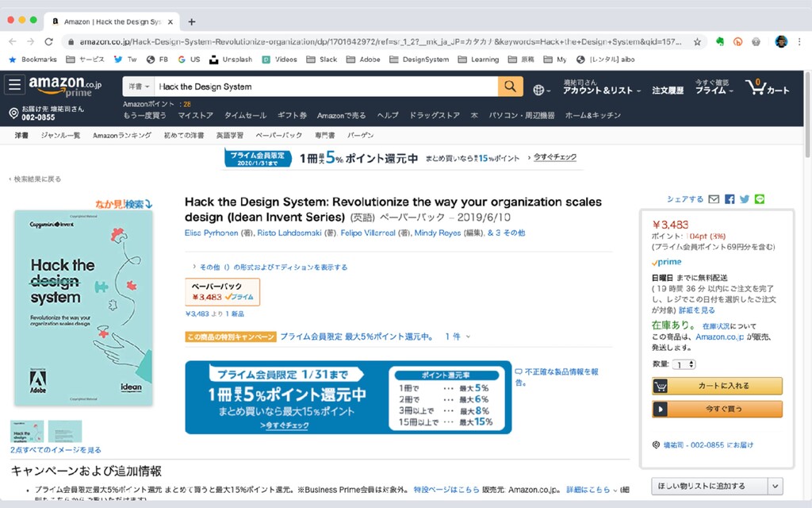The width and height of the screenshot is (812, 508).
Task: Open Chrome three-dot menu
Action: coord(799,42)
